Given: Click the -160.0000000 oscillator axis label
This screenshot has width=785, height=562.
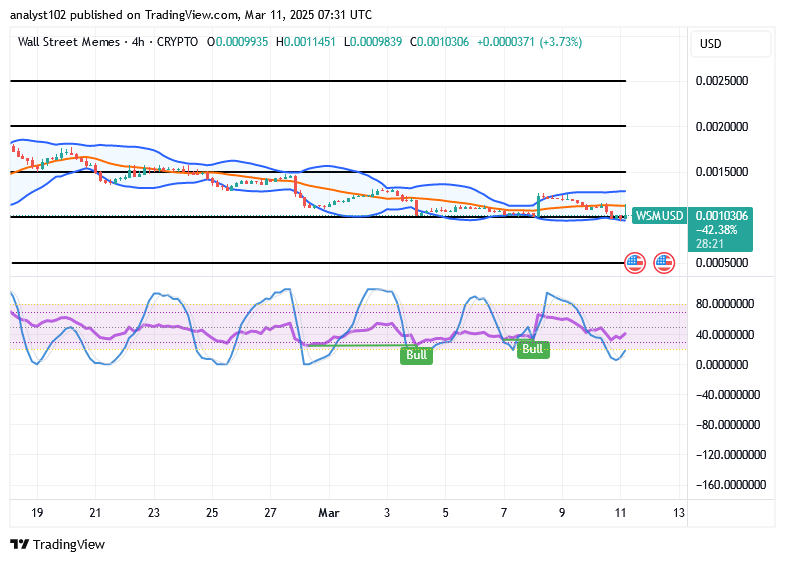Looking at the screenshot, I should pyautogui.click(x=730, y=484).
